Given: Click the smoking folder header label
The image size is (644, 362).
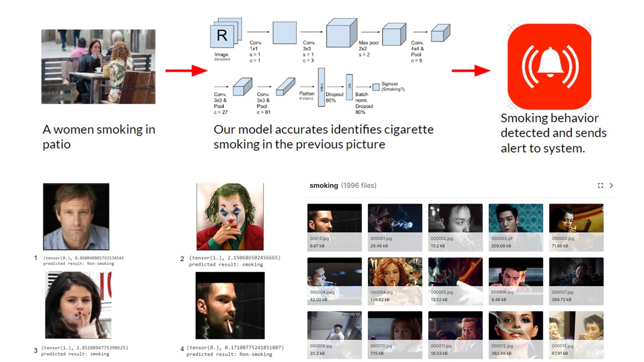Looking at the screenshot, I should 324,186.
